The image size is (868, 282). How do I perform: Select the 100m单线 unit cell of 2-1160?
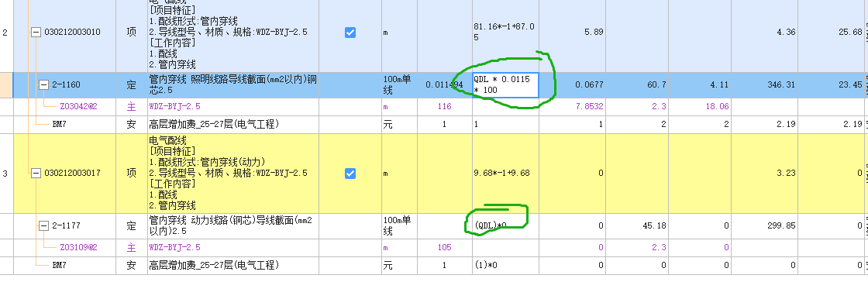399,84
